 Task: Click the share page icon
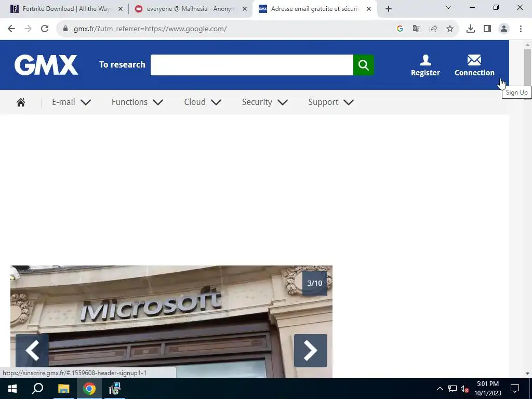(433, 29)
